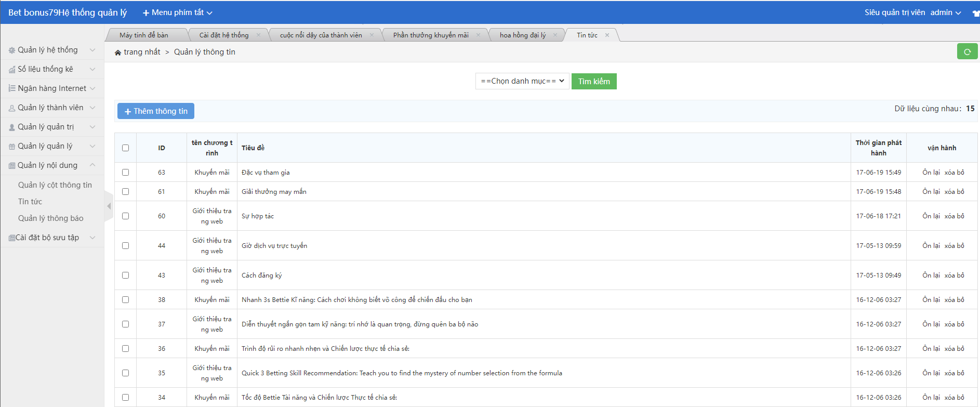The width and height of the screenshot is (980, 407).
Task: Open the admin account dropdown
Action: (945, 12)
